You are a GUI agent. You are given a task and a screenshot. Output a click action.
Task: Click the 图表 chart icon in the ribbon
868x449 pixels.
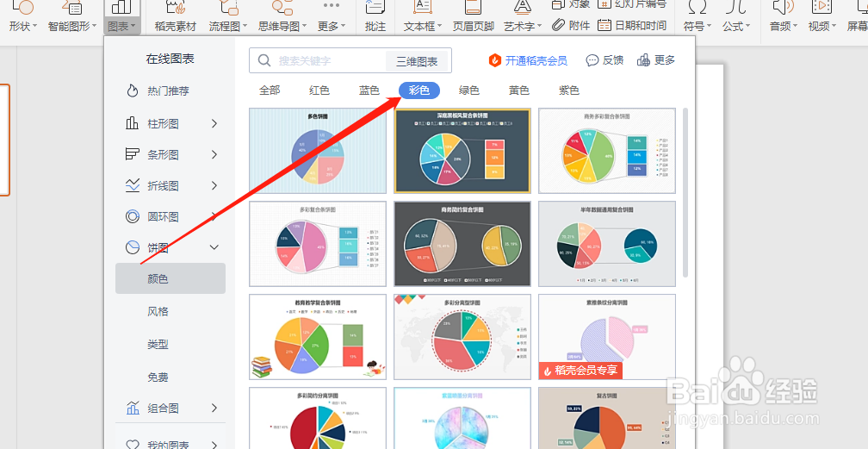click(121, 7)
